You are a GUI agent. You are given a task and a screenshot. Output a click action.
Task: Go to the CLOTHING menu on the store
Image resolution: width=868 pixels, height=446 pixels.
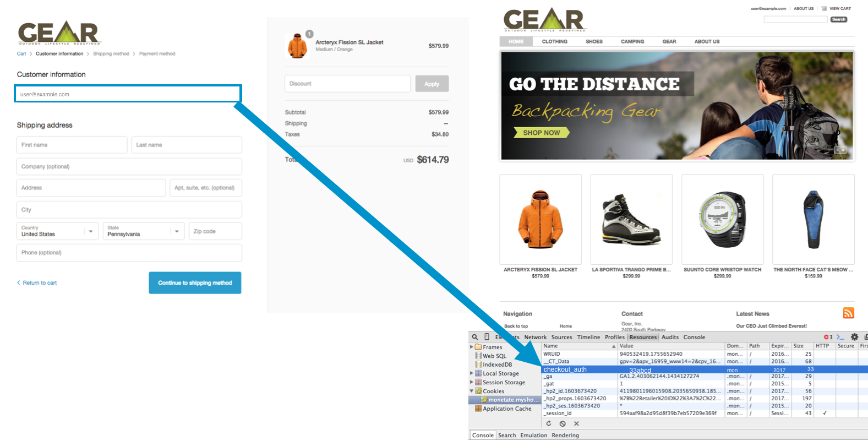(x=554, y=41)
